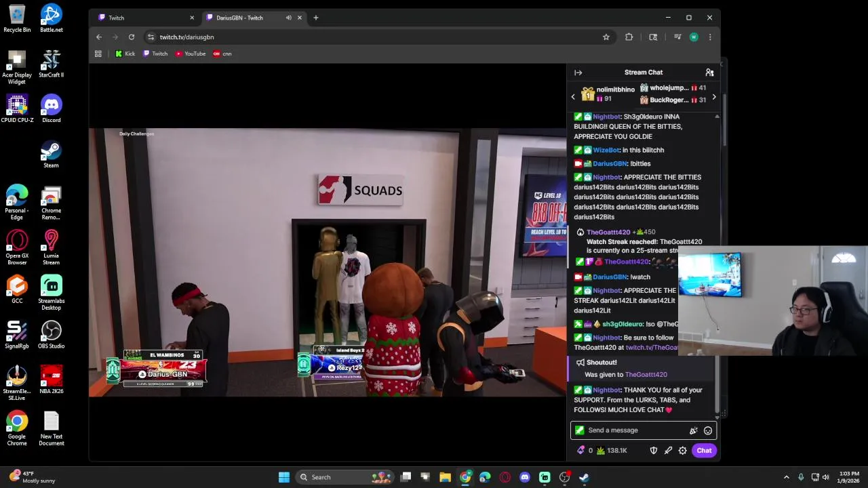The image size is (868, 488).
Task: Collapse the Stream Chat panel
Action: coord(578,73)
